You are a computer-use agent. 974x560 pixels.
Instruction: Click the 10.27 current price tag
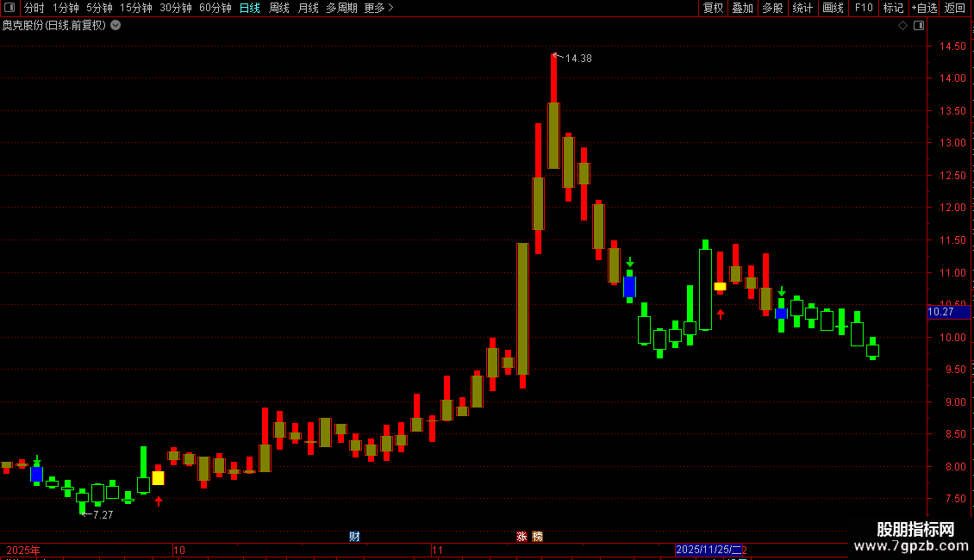pos(948,312)
